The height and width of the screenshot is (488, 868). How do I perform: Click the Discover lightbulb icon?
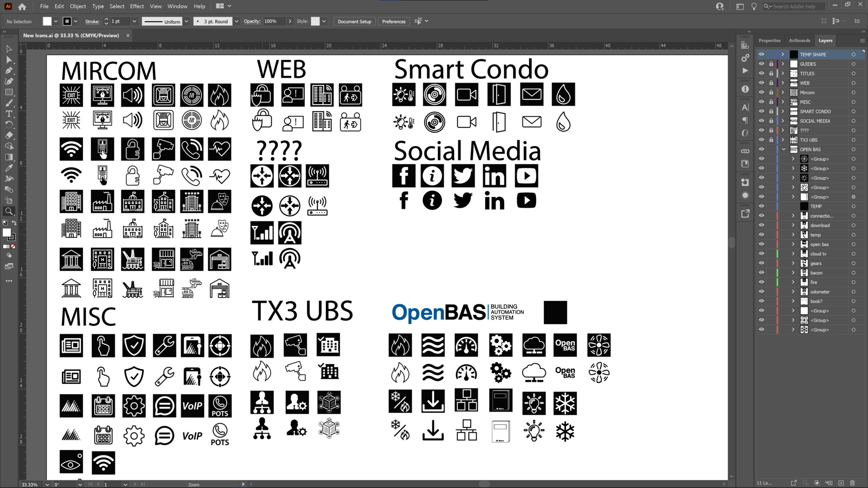[754, 6]
